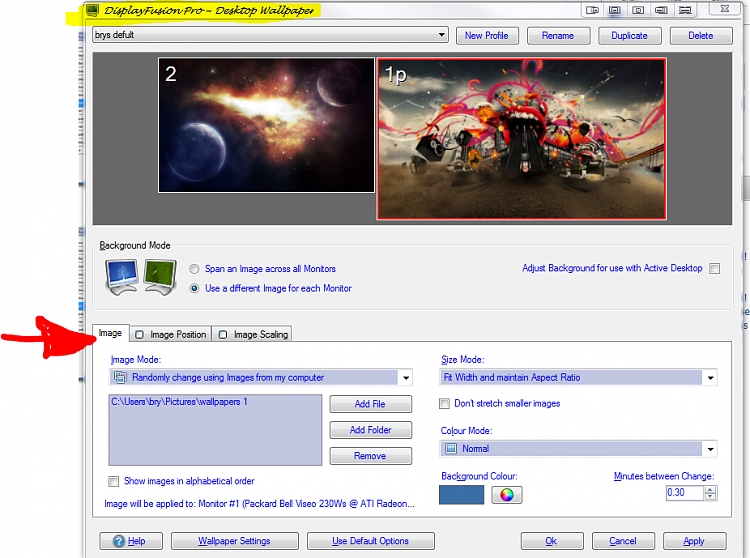Click the monitor icon in Colour Mode combo
Screen dimensions: 750x558
tap(451, 449)
